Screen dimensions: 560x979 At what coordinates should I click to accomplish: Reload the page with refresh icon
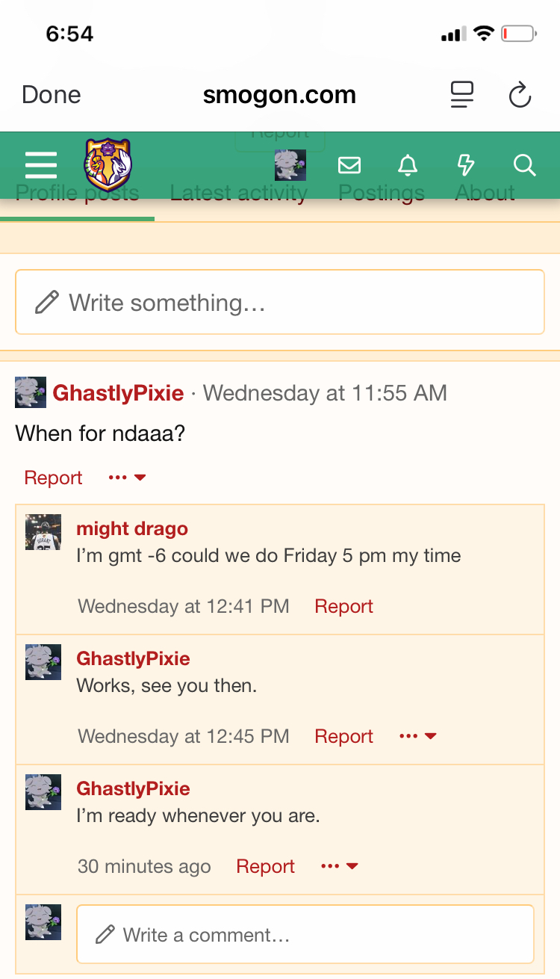519,95
